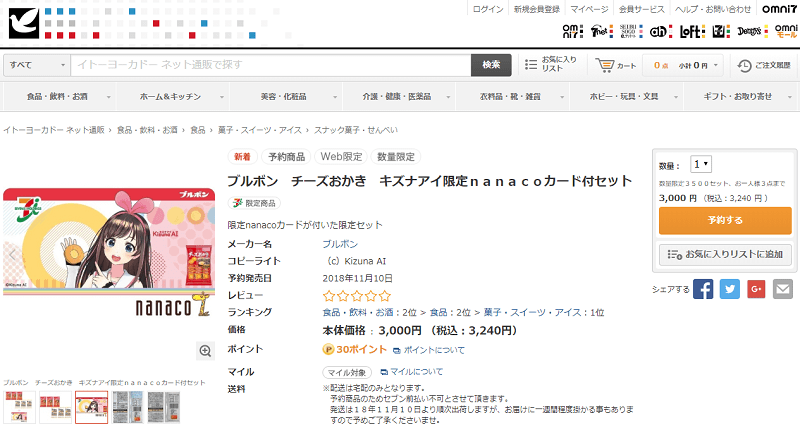Image resolution: width=800 pixels, height=430 pixels.
Task: Open the 菓子・スイーツ・アイス ranking link
Action: click(532, 312)
